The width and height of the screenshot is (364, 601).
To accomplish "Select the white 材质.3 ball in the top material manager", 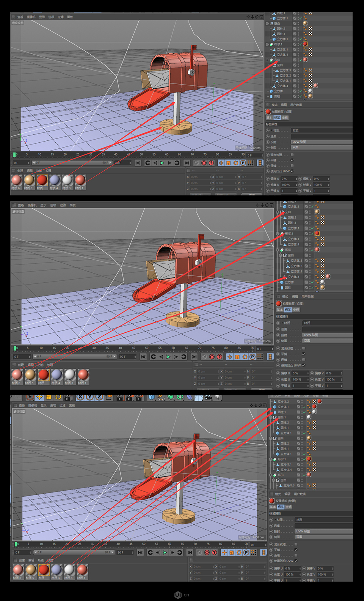I will click(67, 180).
